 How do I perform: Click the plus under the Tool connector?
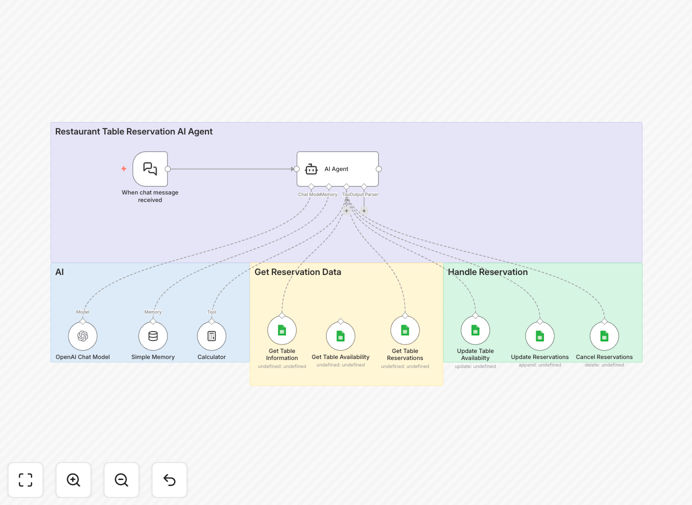click(346, 211)
